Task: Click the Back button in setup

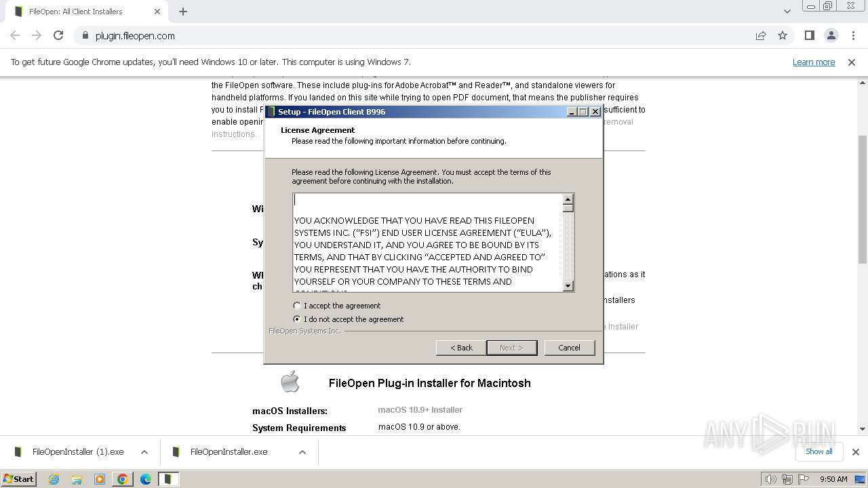Action: coord(461,348)
